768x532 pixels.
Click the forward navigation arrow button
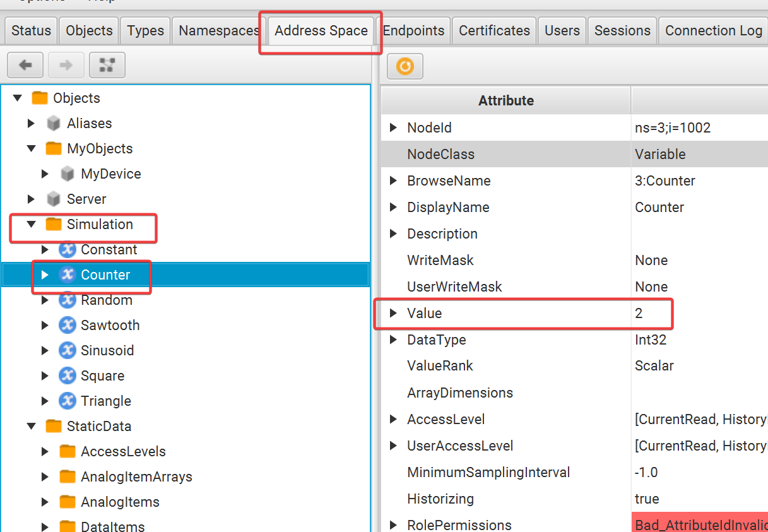66,65
